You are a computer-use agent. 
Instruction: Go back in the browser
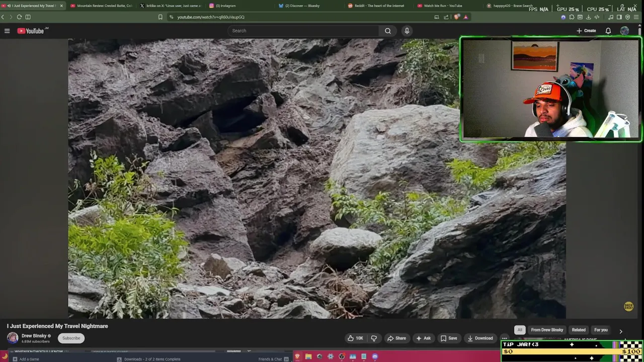point(3,17)
